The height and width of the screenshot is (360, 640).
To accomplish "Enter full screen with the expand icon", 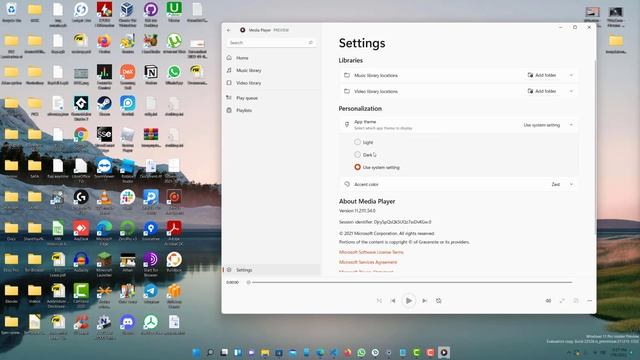I will [x=562, y=301].
